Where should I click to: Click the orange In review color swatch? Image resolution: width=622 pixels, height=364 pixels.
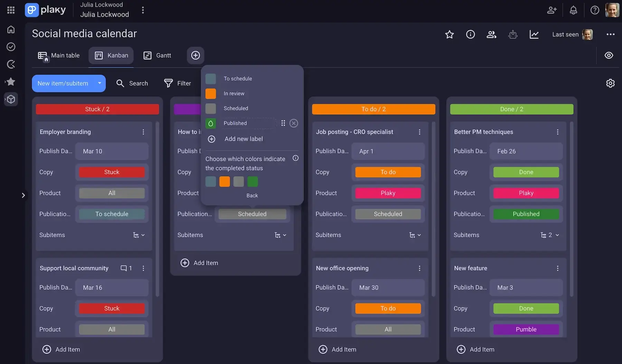[x=210, y=93]
